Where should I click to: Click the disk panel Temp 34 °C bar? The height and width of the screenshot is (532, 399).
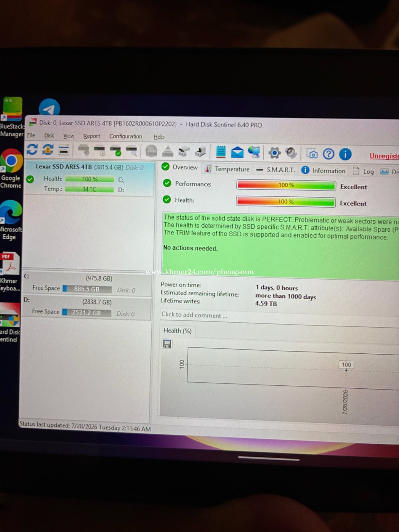tap(89, 189)
